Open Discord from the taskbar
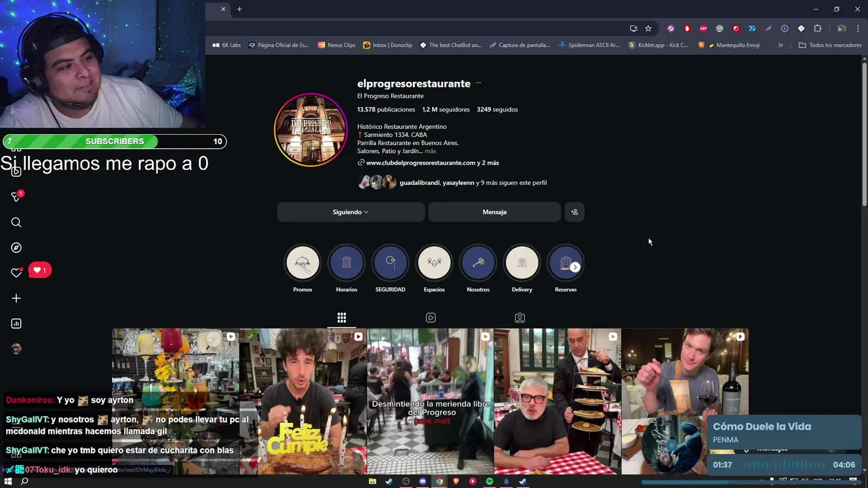The image size is (868, 488). (422, 481)
